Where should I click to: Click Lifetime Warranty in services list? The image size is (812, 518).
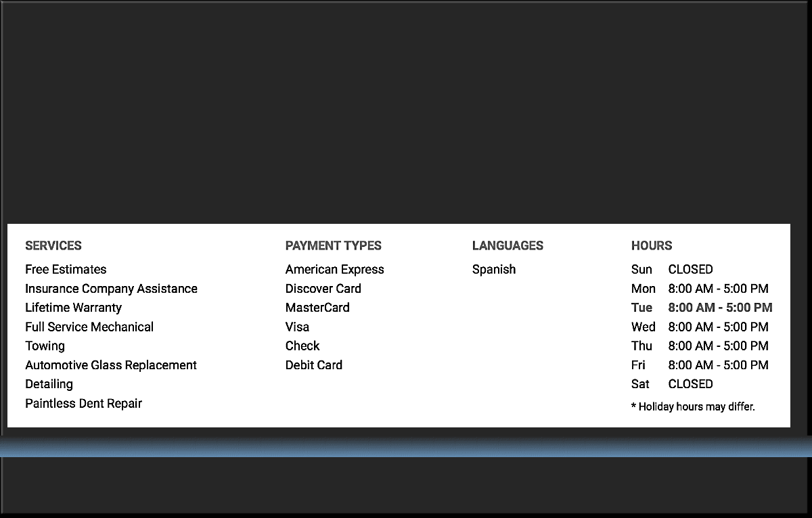pyautogui.click(x=73, y=308)
